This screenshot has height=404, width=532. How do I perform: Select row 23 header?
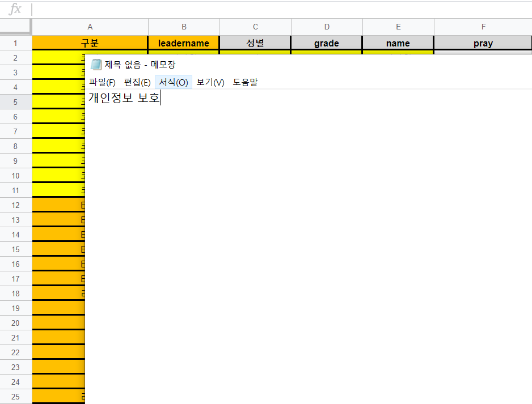coord(16,367)
